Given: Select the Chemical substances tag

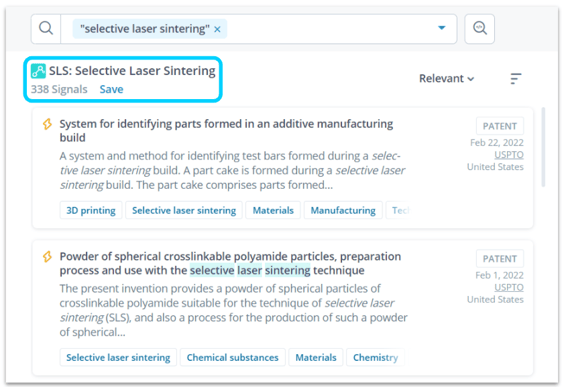Looking at the screenshot, I should click(x=233, y=357).
